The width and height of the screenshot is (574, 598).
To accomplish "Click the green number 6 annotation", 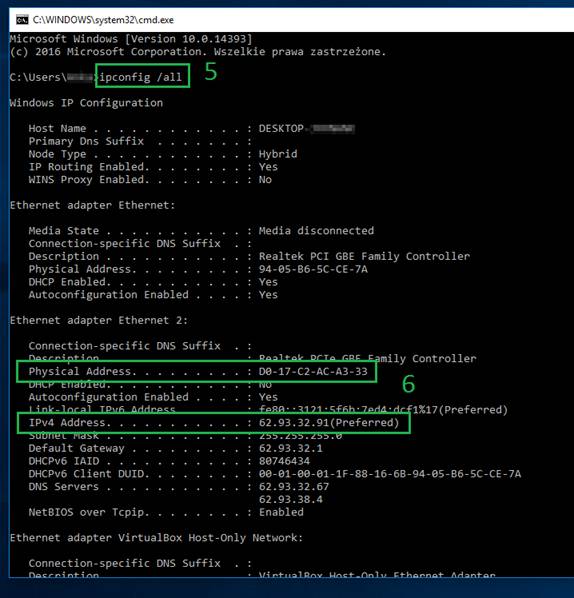I will pos(408,384).
